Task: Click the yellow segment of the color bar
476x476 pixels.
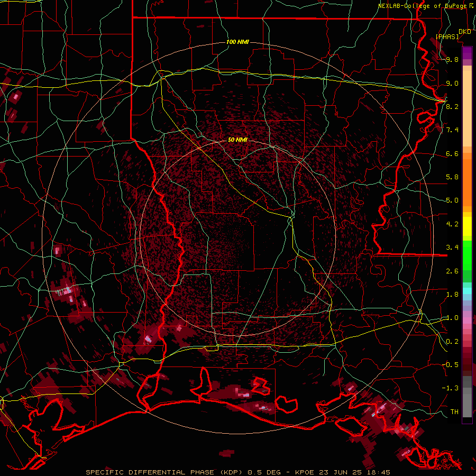Action: click(x=467, y=226)
